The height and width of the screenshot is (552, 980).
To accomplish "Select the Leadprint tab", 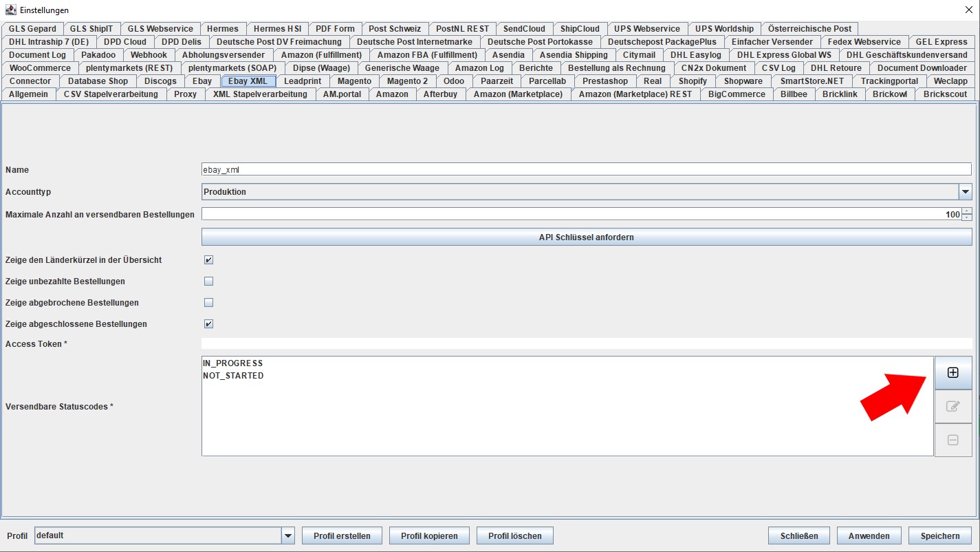I will click(x=303, y=81).
